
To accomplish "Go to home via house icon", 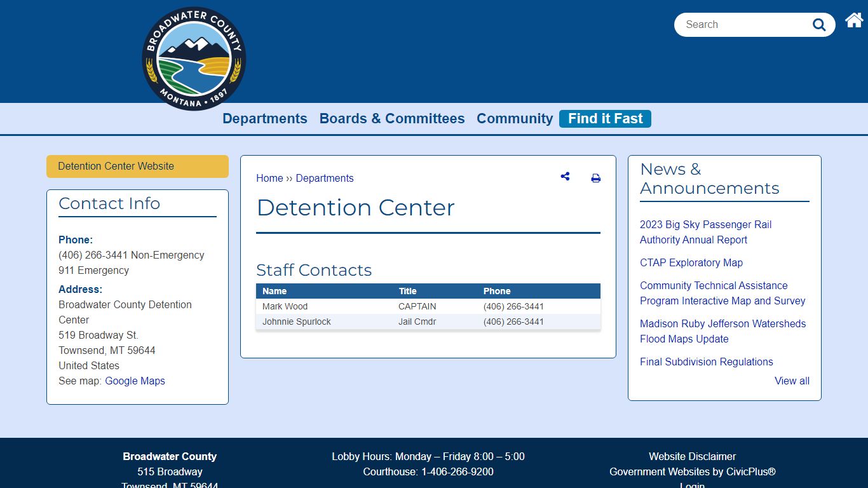I will coord(854,20).
